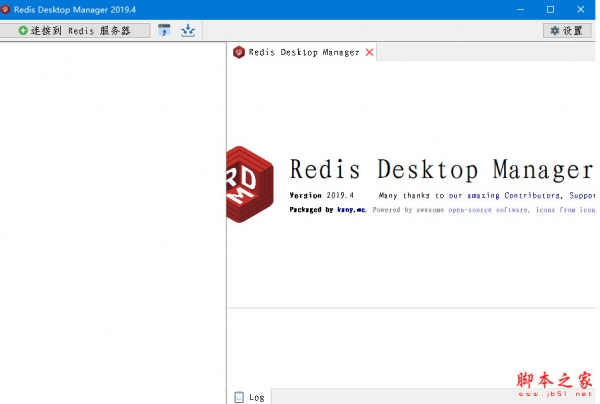The image size is (600, 404).
Task: Maximize the Redis Desktop Manager window
Action: [x=550, y=10]
